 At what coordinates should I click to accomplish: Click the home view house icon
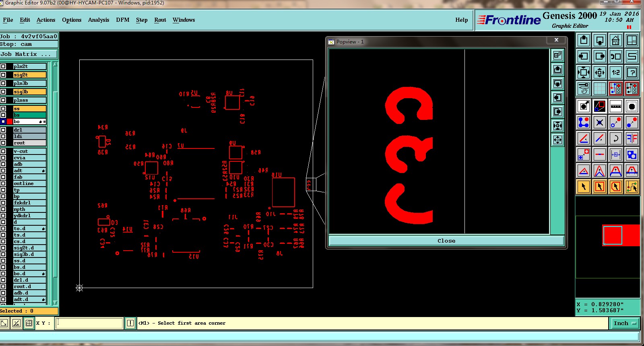coord(616,40)
